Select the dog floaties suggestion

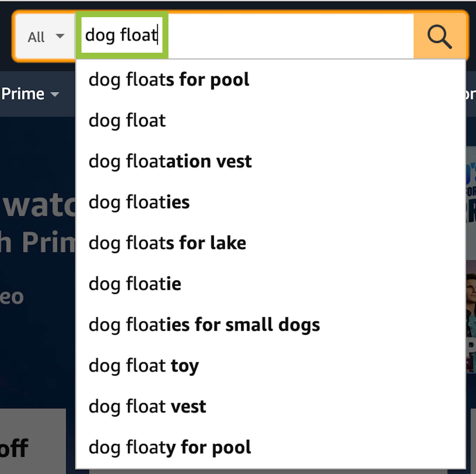coord(270,202)
